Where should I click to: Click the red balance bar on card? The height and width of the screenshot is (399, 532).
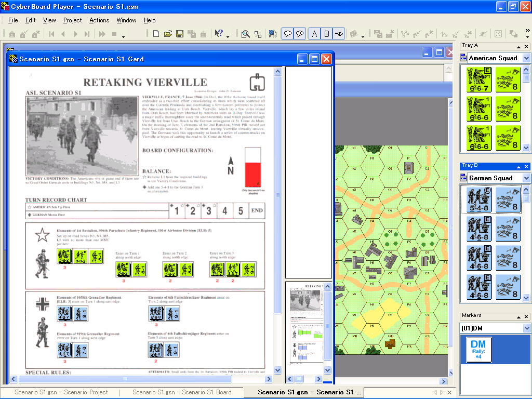[253, 175]
